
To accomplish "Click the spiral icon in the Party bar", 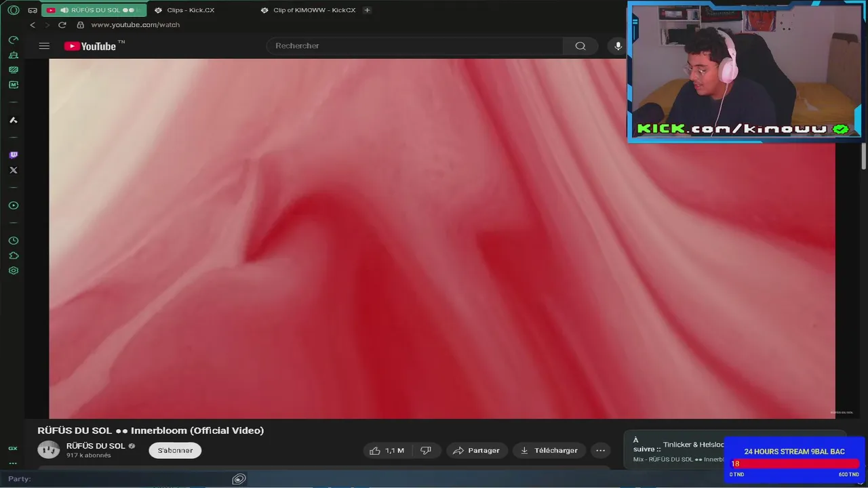I will tap(239, 479).
